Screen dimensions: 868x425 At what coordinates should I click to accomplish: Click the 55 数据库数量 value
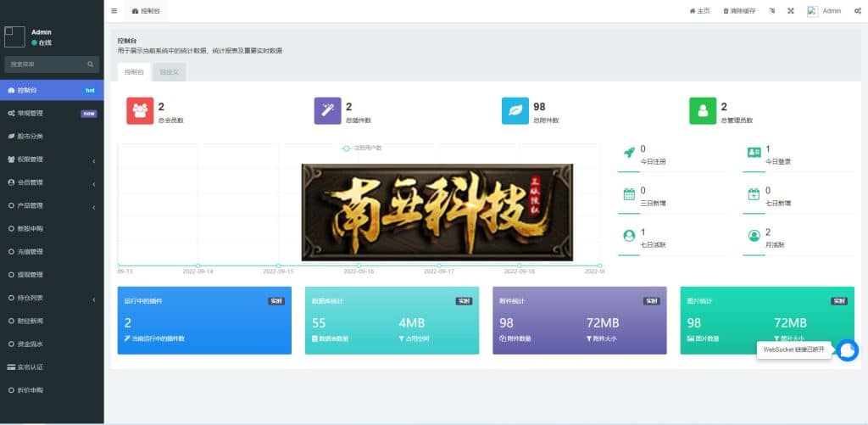click(319, 323)
